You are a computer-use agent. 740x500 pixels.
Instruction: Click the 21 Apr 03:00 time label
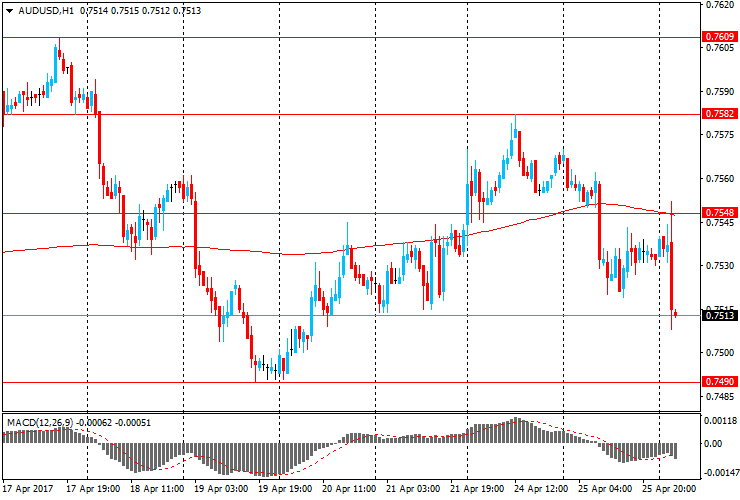(413, 489)
